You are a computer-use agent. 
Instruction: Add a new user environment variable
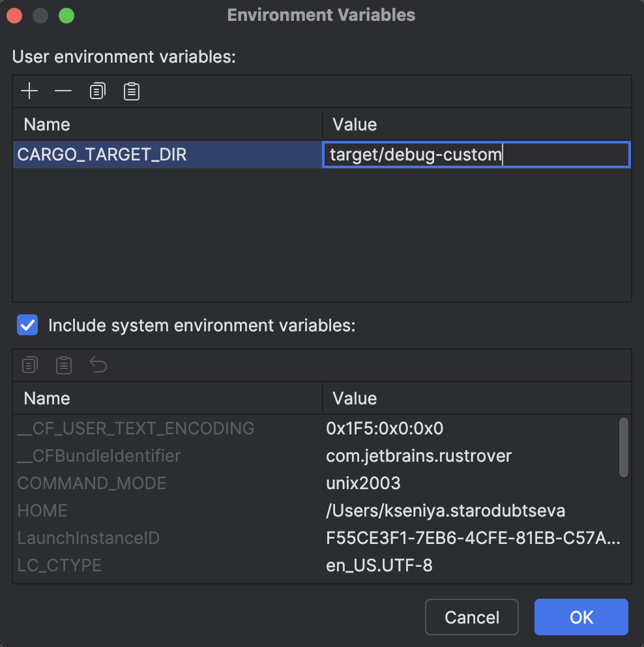tap(29, 91)
